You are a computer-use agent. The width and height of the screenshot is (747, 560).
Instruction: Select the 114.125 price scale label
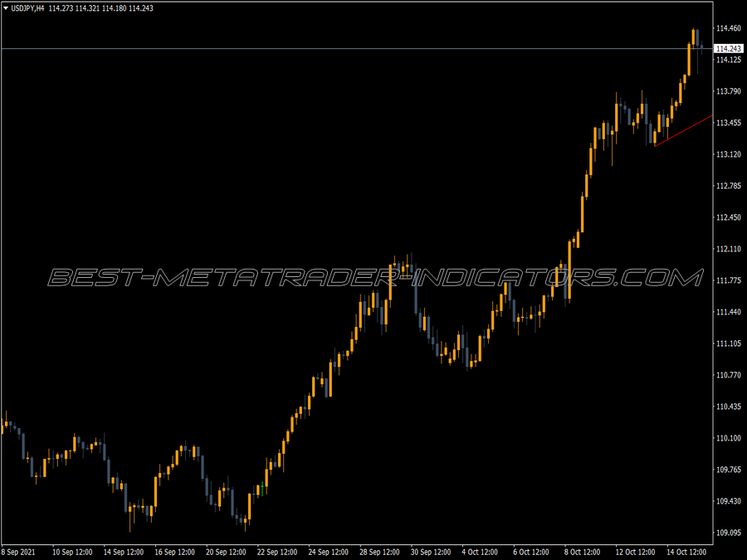729,60
